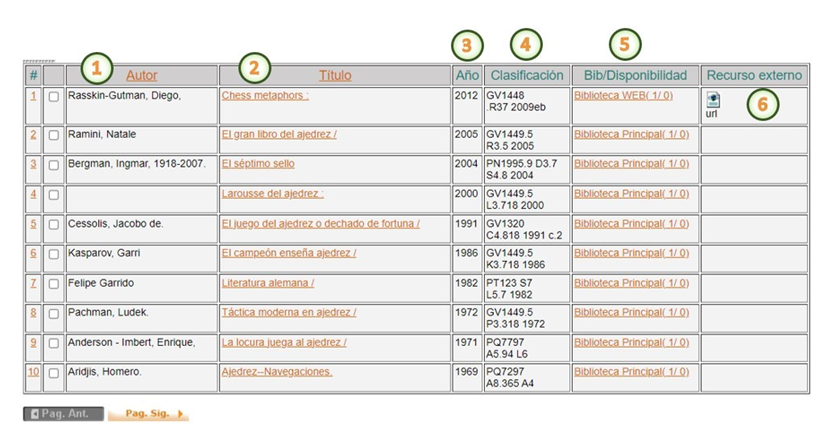The height and width of the screenshot is (434, 836).
Task: Select the checkbox for Kasparov, Garri
Action: [53, 254]
